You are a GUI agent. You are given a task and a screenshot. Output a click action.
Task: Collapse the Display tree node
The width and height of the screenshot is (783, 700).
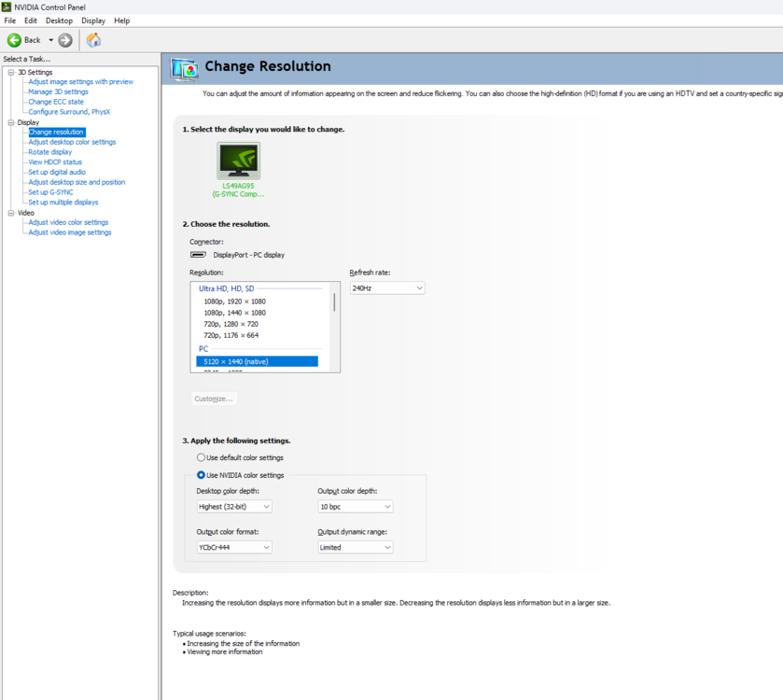11,122
